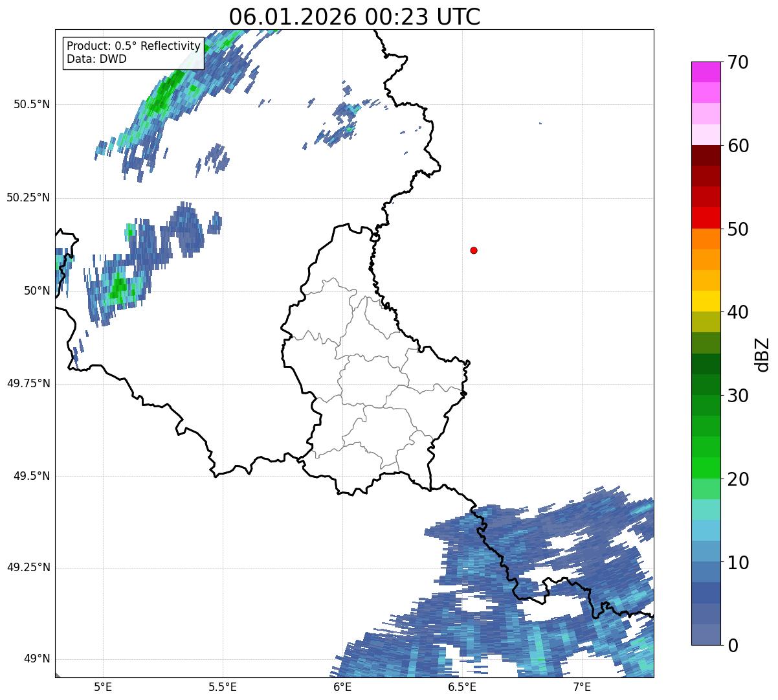Click the title "06.01.2026 00:23 UTC"

tap(355, 17)
